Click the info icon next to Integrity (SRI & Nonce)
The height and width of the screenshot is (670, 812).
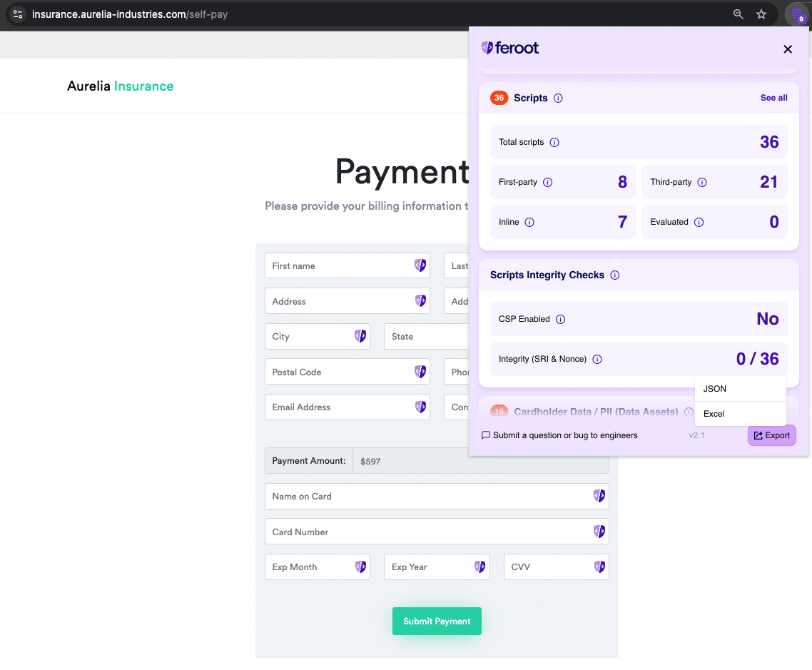[597, 359]
